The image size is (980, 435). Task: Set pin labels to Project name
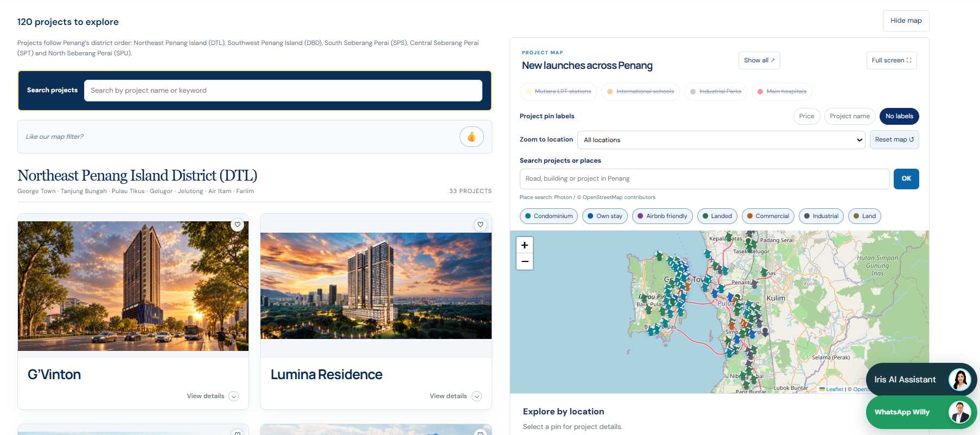849,116
